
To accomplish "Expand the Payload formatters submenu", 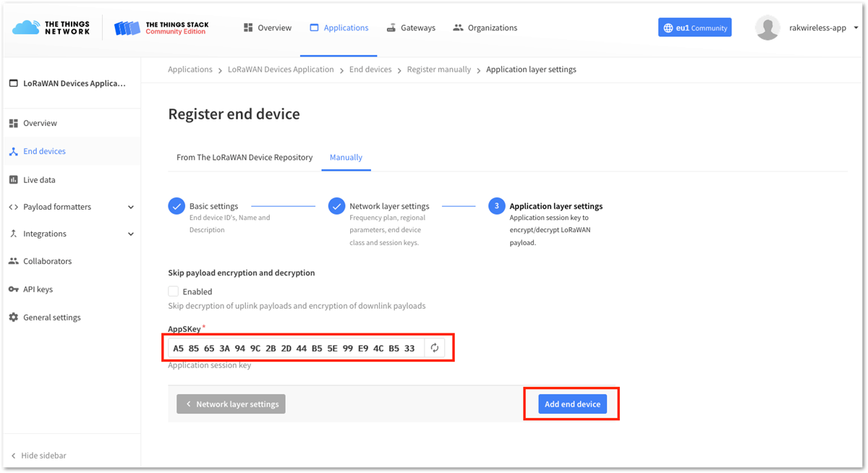I will click(x=131, y=207).
